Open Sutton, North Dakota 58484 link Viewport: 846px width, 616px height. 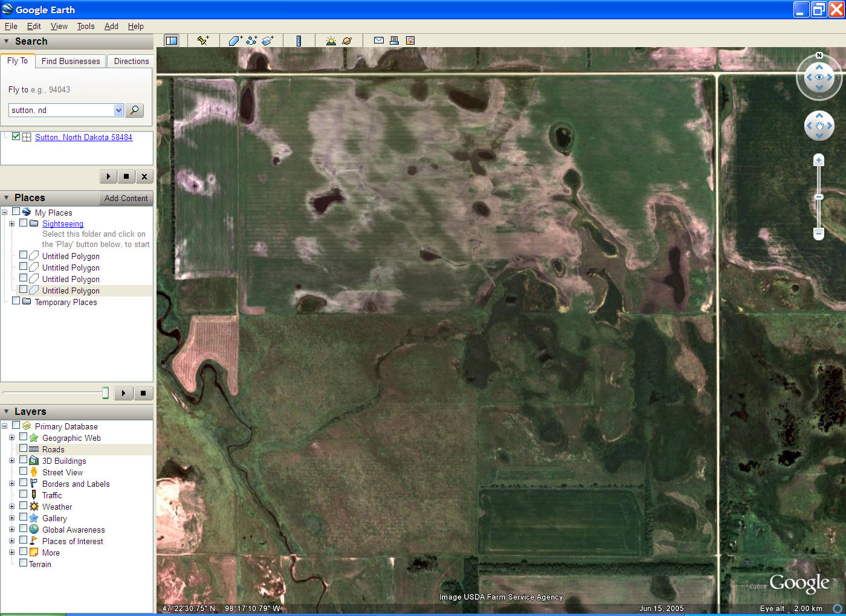tap(83, 137)
